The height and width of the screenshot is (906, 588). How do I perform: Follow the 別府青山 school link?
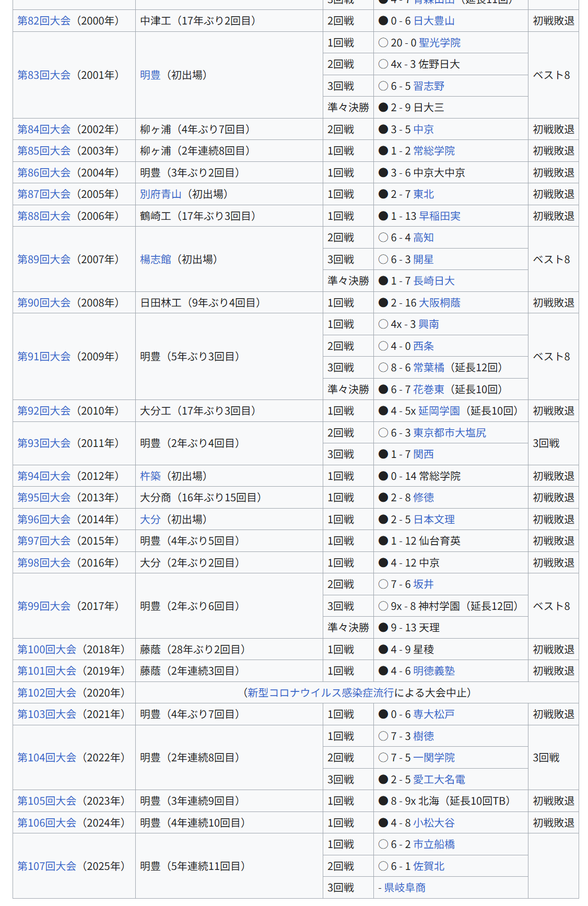161,194
